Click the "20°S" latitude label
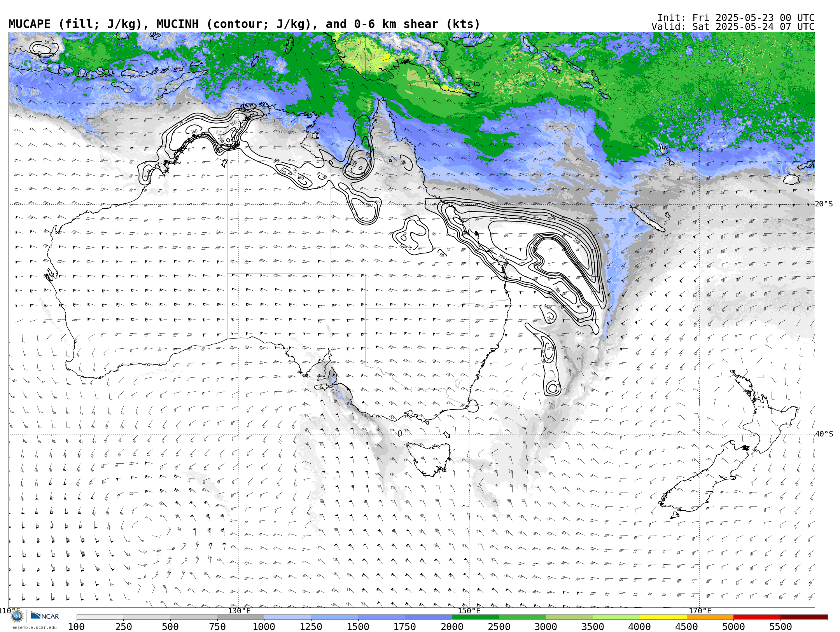Image resolution: width=840 pixels, height=632 pixels. [824, 204]
